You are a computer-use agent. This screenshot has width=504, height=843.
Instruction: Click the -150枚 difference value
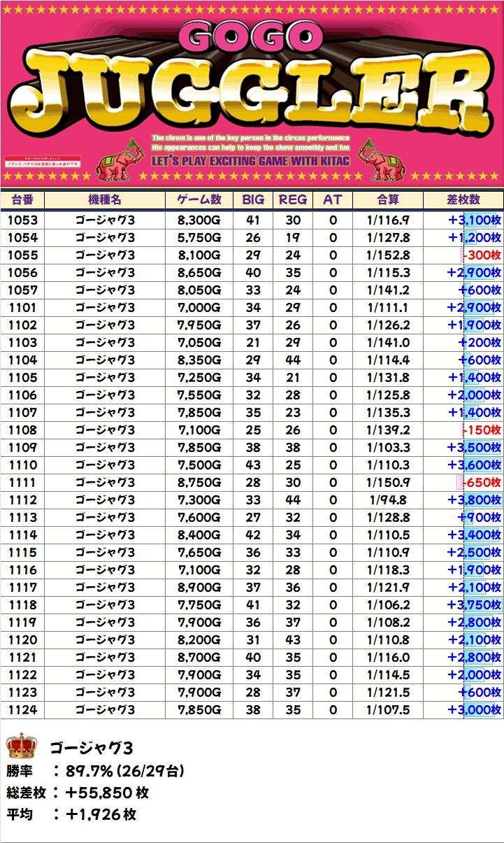[482, 430]
